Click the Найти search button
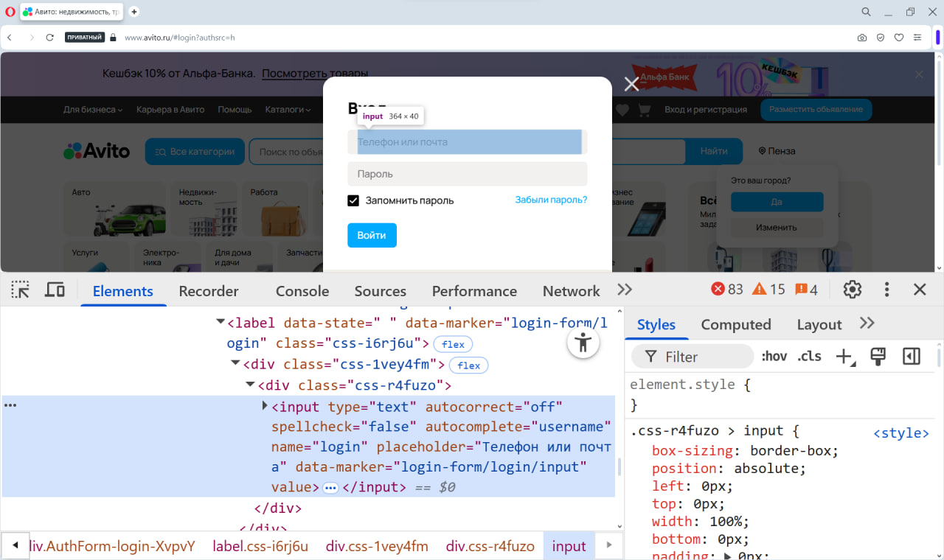Screen dimensions: 944x560 click(714, 151)
